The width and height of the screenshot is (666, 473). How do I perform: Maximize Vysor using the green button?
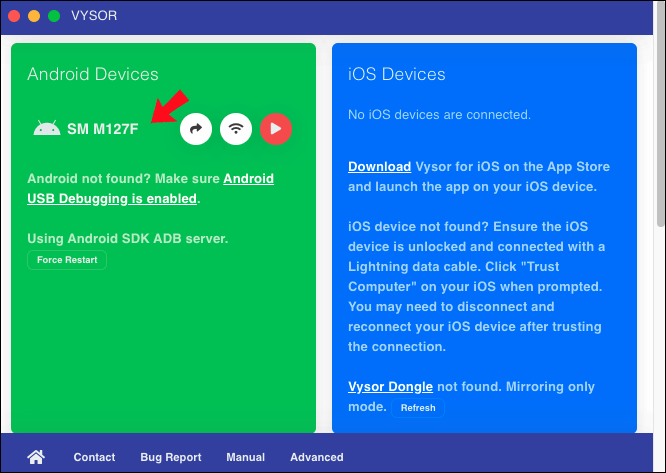click(x=54, y=16)
